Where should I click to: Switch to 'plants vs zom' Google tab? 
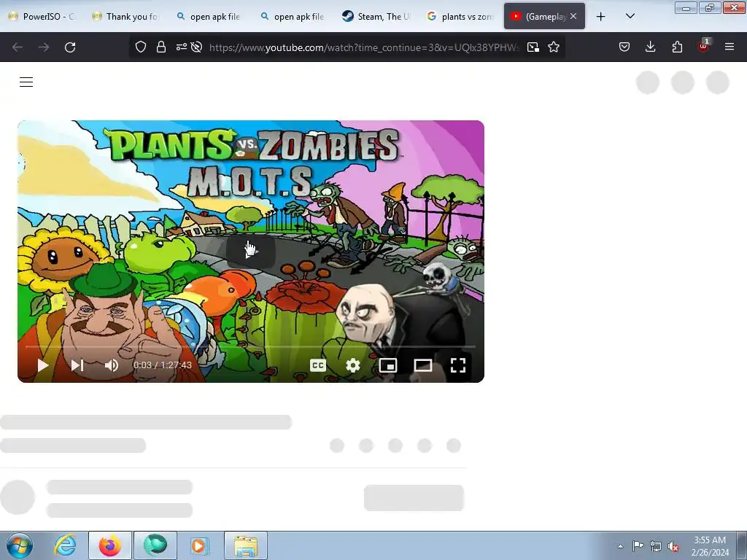(461, 16)
